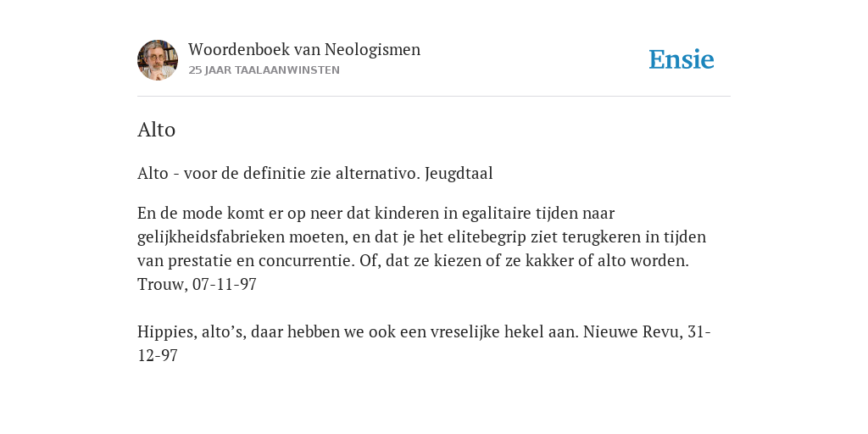
Task: Click the Trouw, 07-11-97 source citation
Action: (197, 285)
